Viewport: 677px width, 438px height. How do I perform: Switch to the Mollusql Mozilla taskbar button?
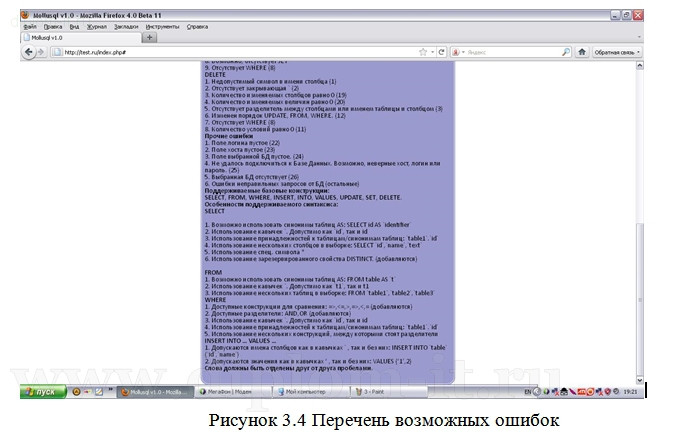tap(155, 392)
